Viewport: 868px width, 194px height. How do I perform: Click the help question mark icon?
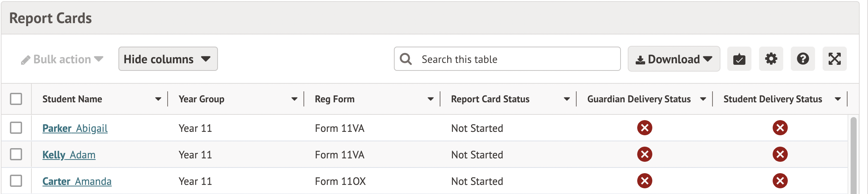(803, 59)
